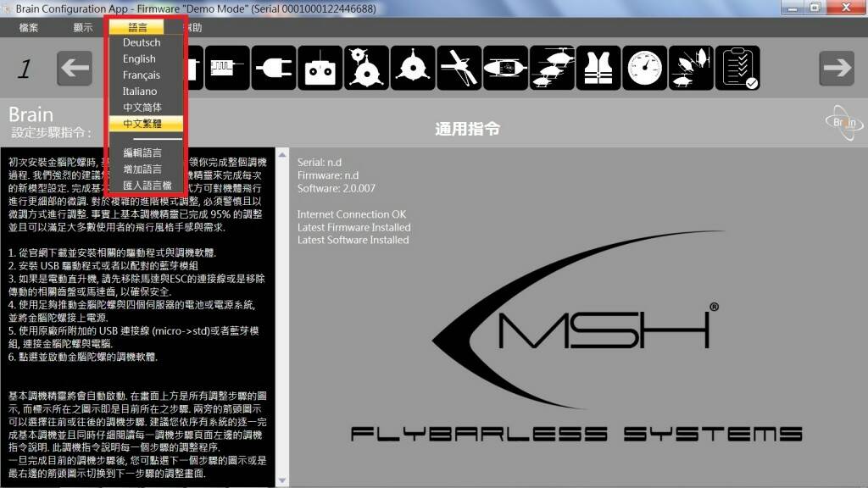This screenshot has width=868, height=488.
Task: Open the radio transmitter setup step icon
Action: pos(320,68)
